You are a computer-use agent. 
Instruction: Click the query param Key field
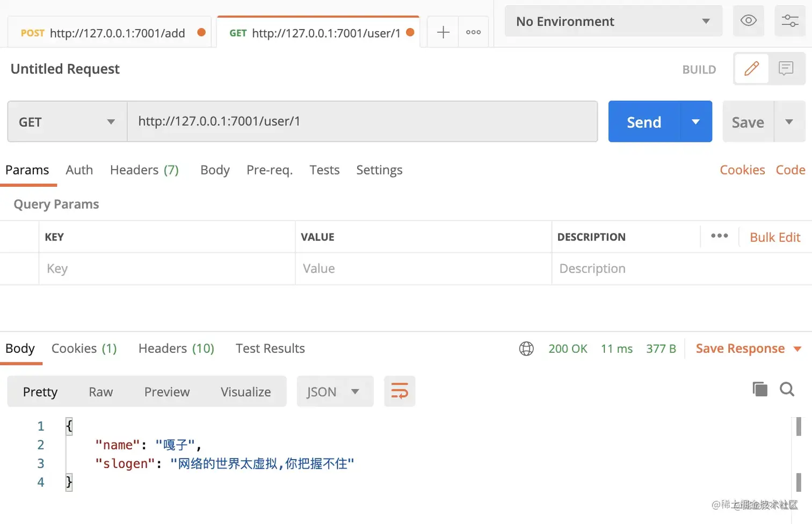pyautogui.click(x=167, y=269)
